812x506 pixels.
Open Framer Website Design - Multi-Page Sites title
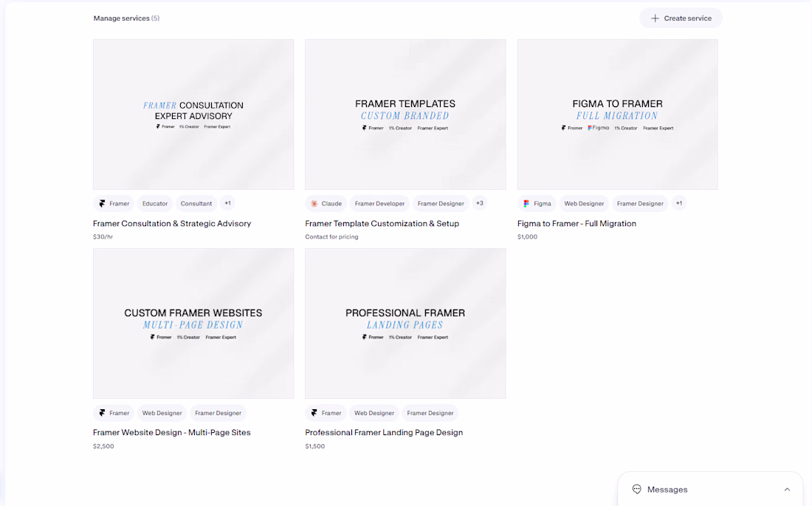tap(172, 432)
